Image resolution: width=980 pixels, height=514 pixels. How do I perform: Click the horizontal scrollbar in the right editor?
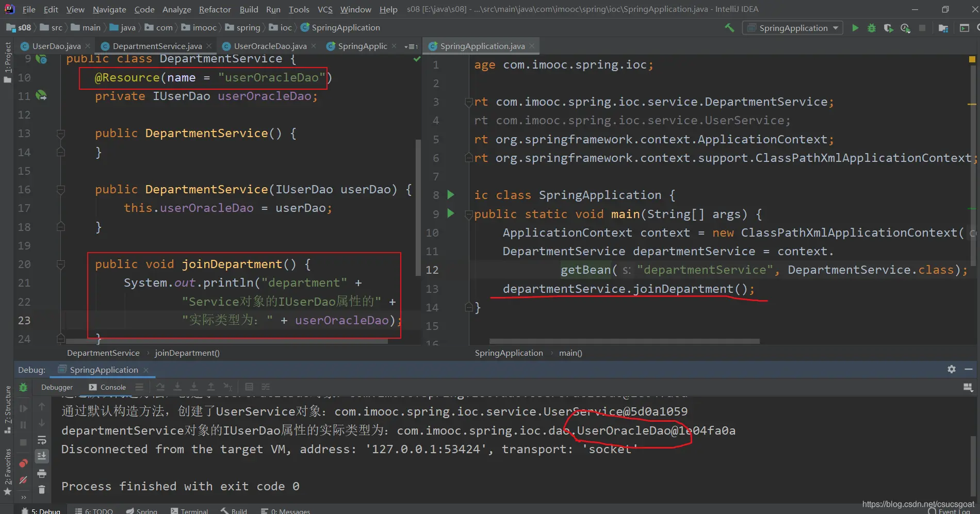click(624, 341)
